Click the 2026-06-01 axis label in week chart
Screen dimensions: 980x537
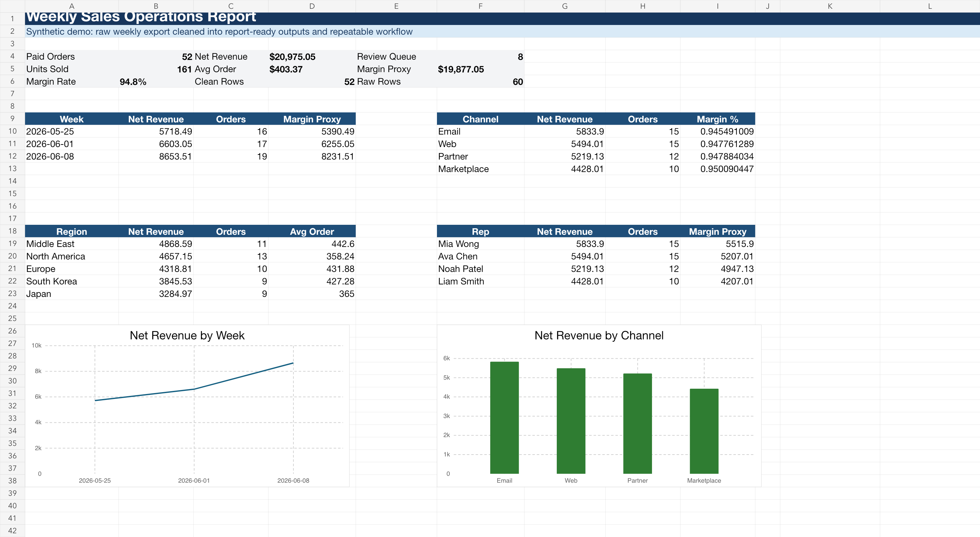click(194, 480)
